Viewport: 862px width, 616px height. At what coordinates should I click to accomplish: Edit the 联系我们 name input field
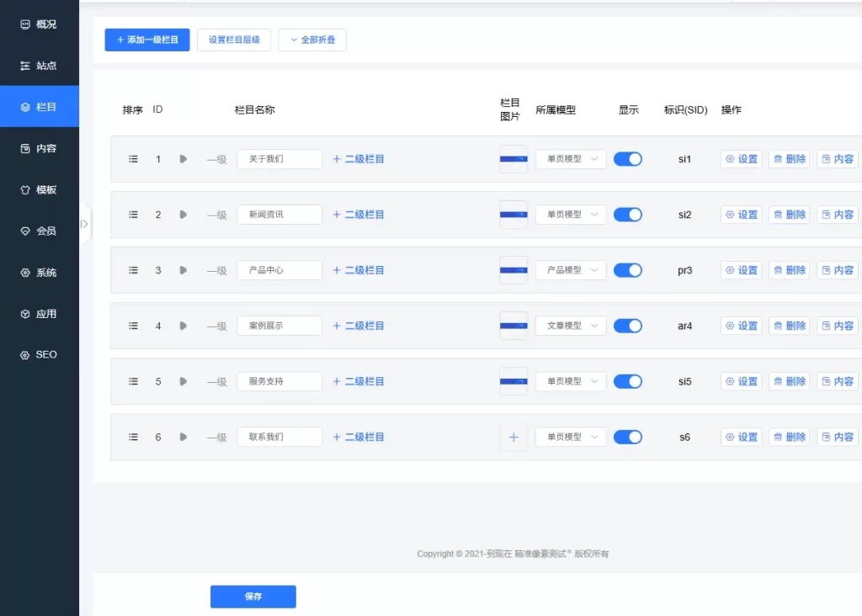point(279,437)
